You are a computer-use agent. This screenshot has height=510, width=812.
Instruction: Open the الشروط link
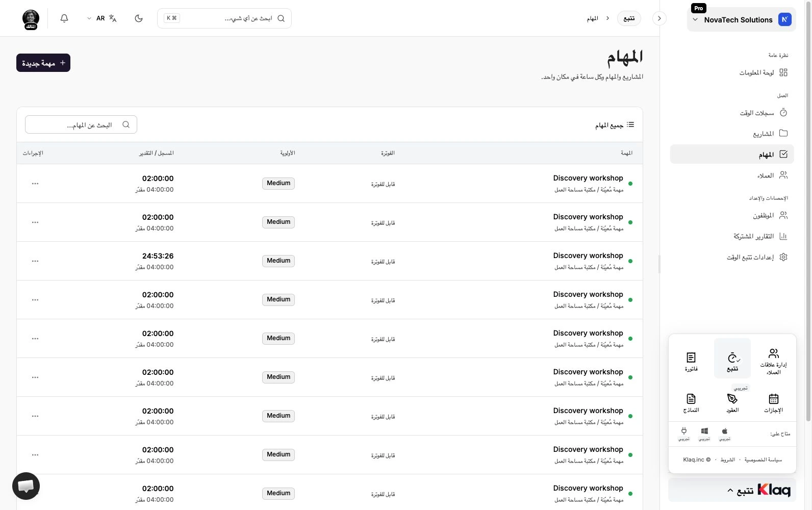[727, 460]
